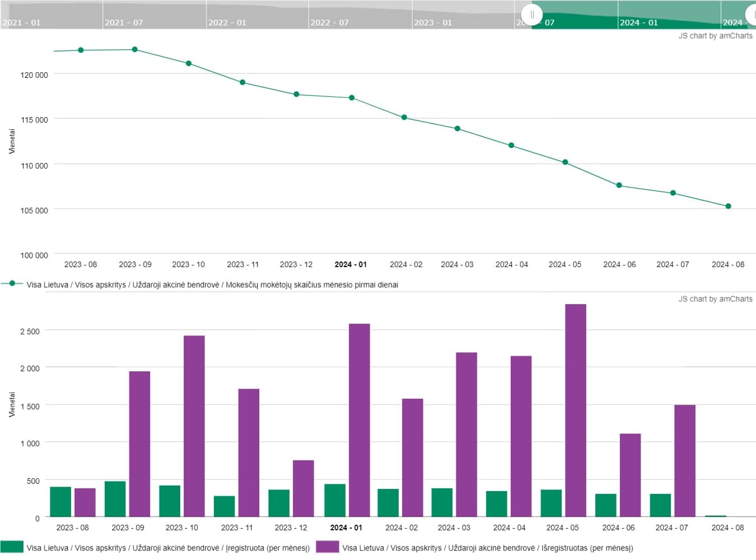The width and height of the screenshot is (756, 560).
Task: Click purple legend swatch for Išregistruotas
Action: point(328,547)
